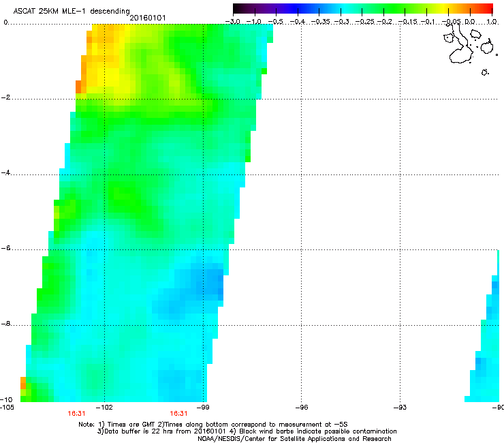This screenshot has height=443, width=504.
Task: Click the colorbar label '-0.35'
Action: 321,22
